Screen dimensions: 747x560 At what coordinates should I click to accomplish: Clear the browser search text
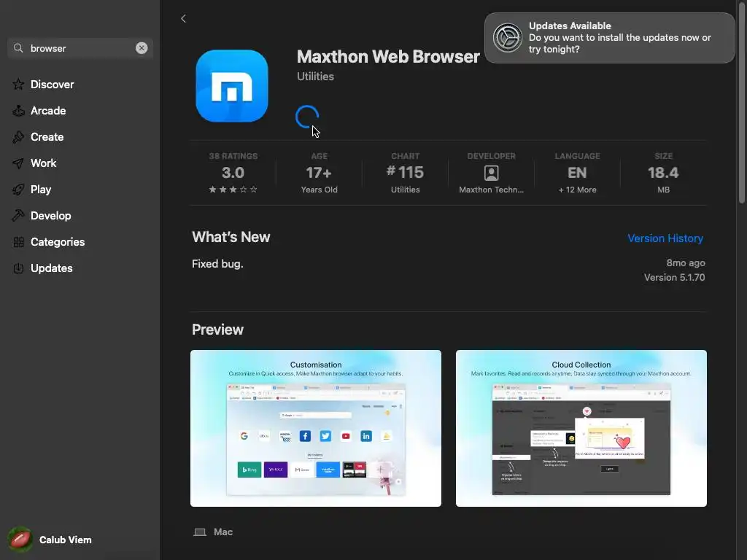[x=142, y=48]
